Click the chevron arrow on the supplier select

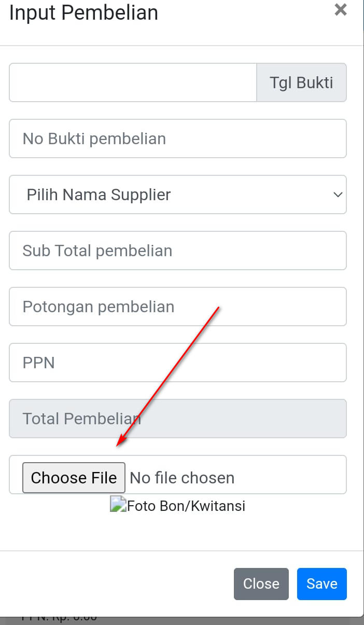point(338,195)
